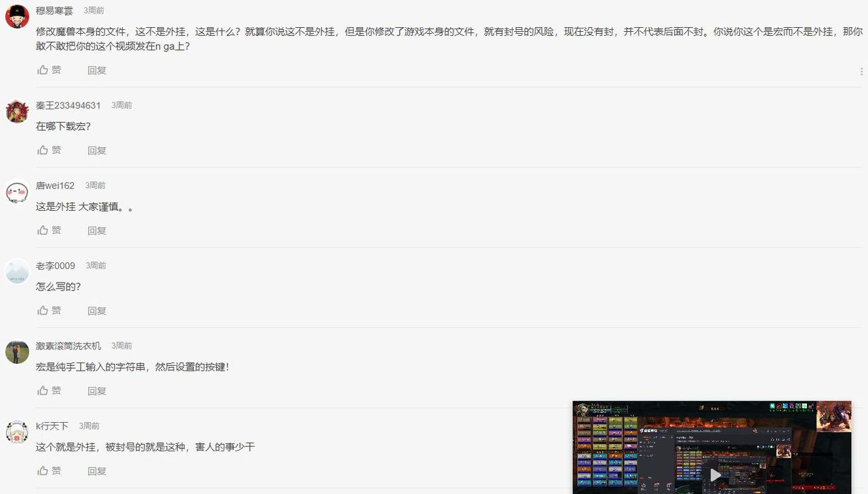Reply to 激素滚筒洗衣机's comment
Viewport: 868px width, 494px height.
pos(96,390)
